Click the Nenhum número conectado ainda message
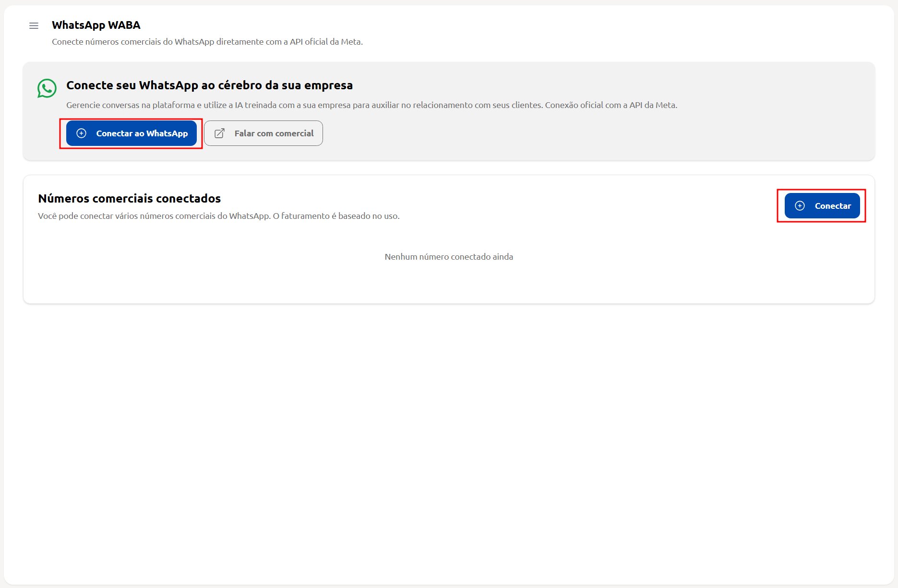898x588 pixels. click(x=449, y=257)
